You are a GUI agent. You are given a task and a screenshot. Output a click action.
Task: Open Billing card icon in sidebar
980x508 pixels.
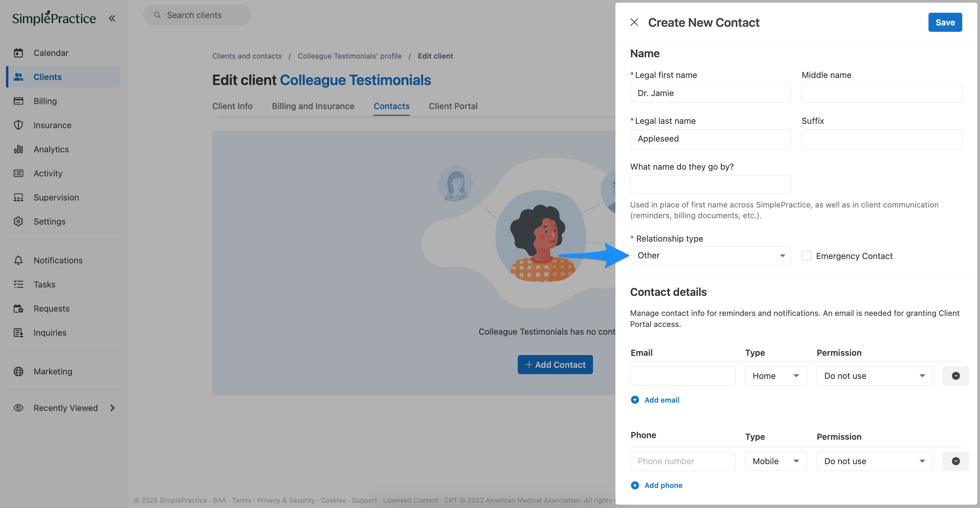tap(18, 101)
